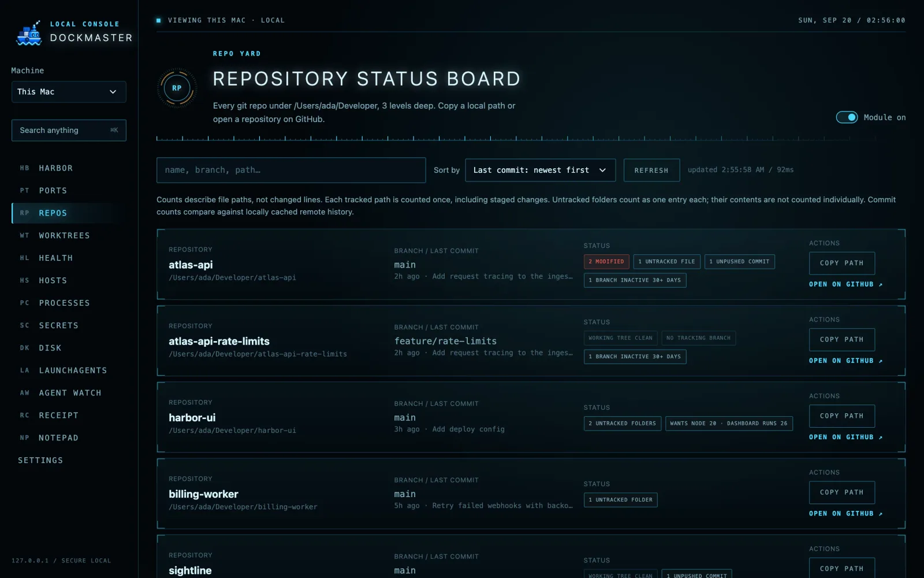The width and height of the screenshot is (924, 578).
Task: Click billing-worker's 1 UNTRACKED FOLDER chip
Action: pos(621,500)
